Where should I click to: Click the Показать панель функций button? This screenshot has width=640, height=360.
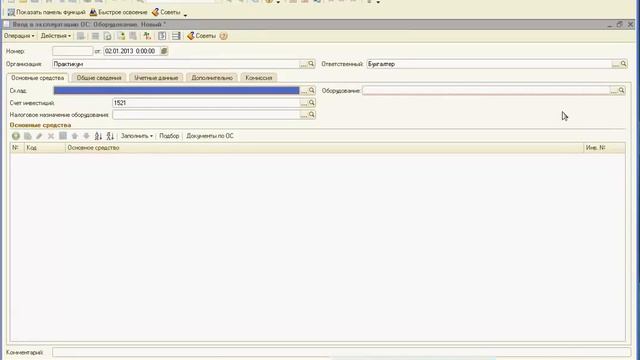pos(47,12)
